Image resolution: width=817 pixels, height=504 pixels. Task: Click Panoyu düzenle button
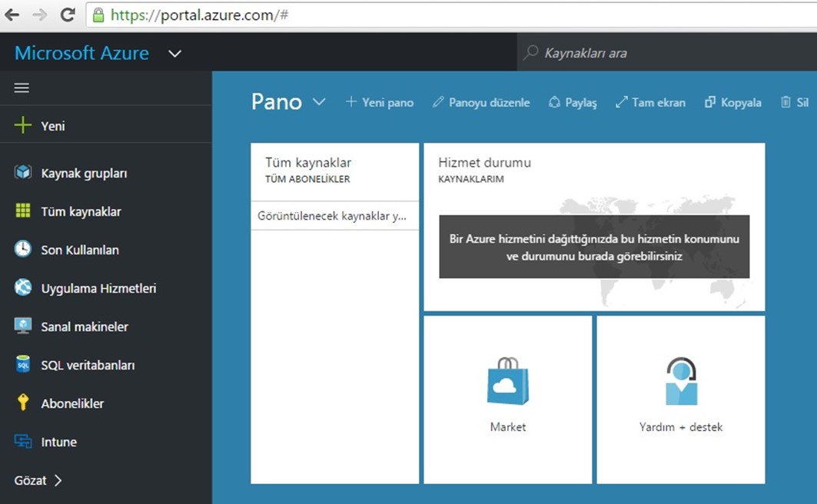tap(481, 103)
